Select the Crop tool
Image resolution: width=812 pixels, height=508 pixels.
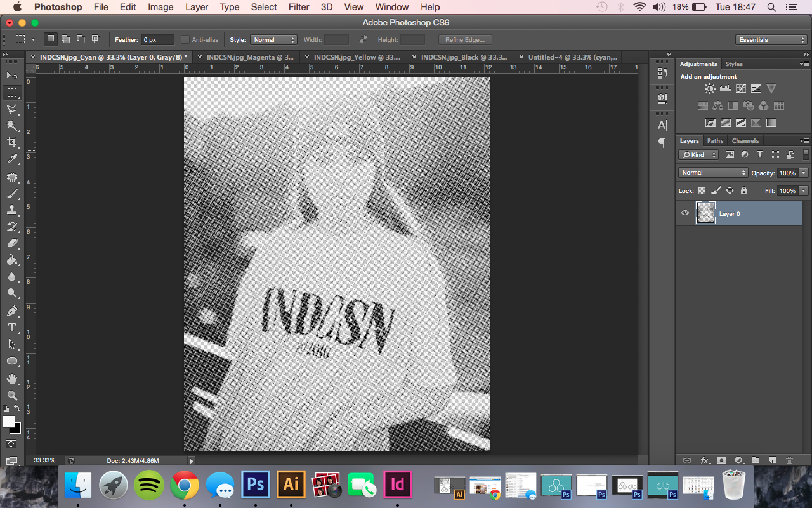click(11, 142)
